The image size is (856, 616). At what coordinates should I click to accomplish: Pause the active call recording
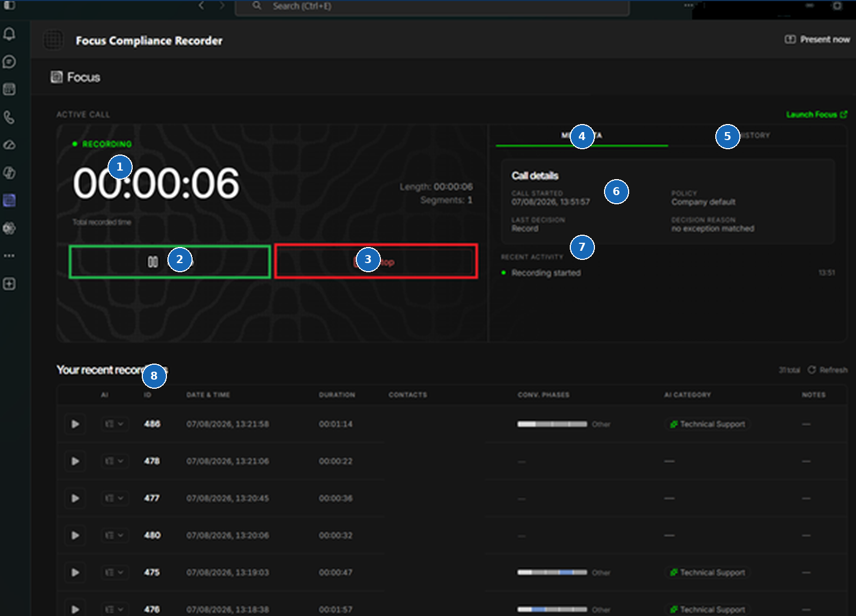tap(170, 261)
